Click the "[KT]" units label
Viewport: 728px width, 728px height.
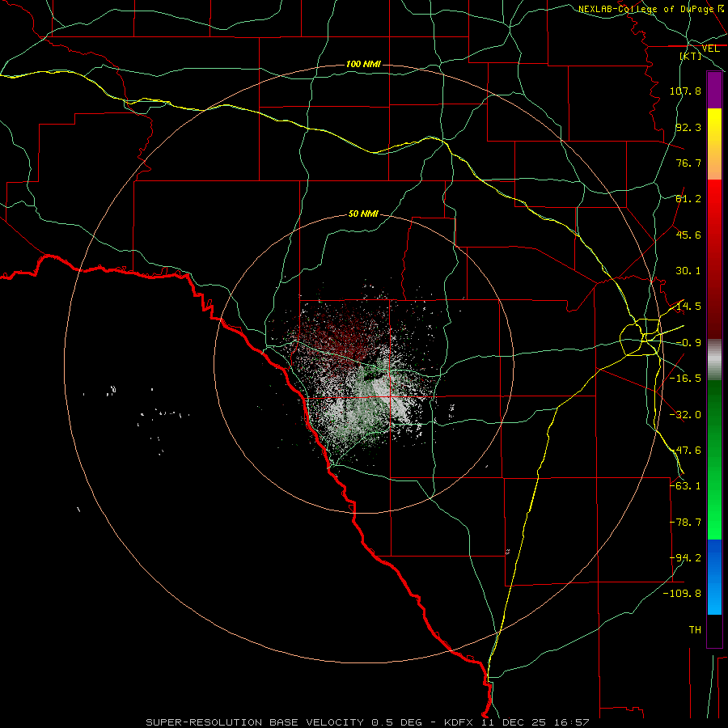691,56
